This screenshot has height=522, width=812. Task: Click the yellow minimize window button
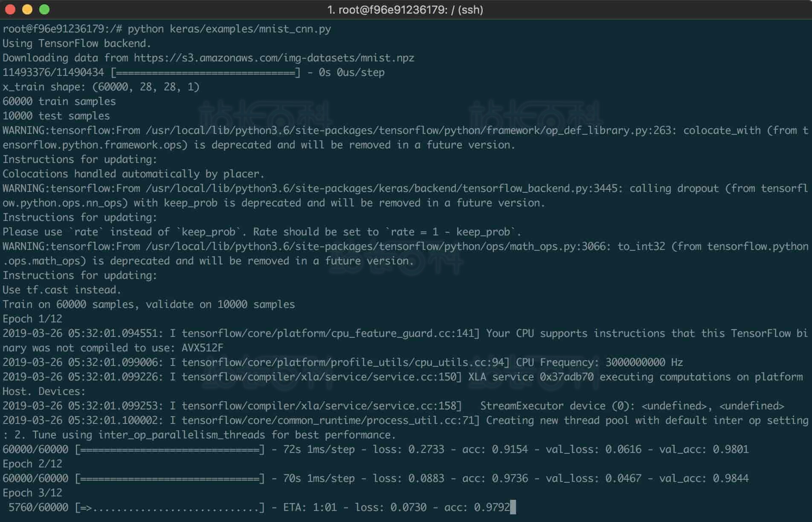pyautogui.click(x=27, y=9)
